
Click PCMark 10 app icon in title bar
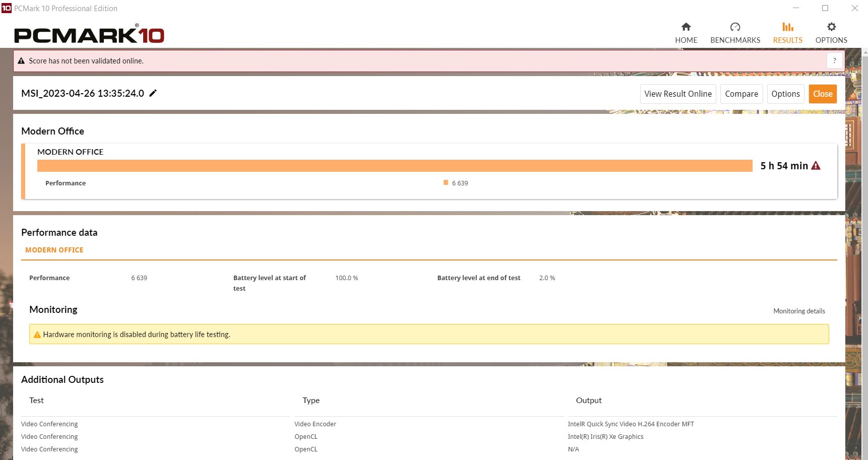[x=6, y=8]
